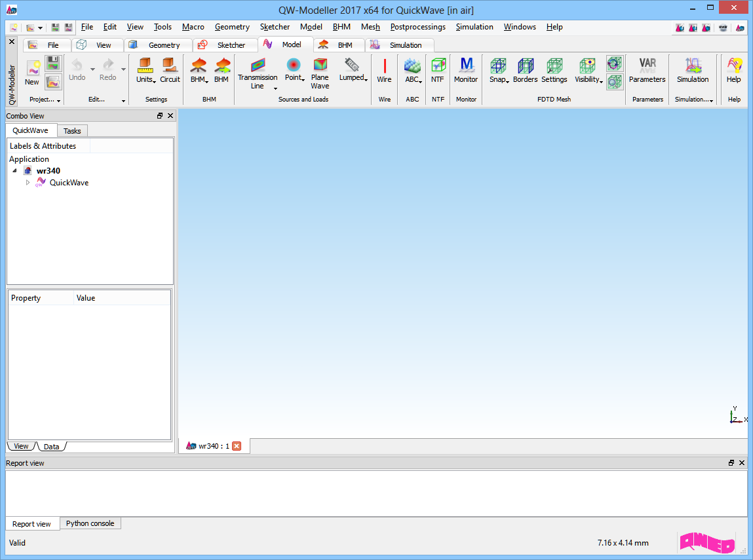753x560 pixels.
Task: Expand the Edit... group arrow
Action: (x=123, y=101)
